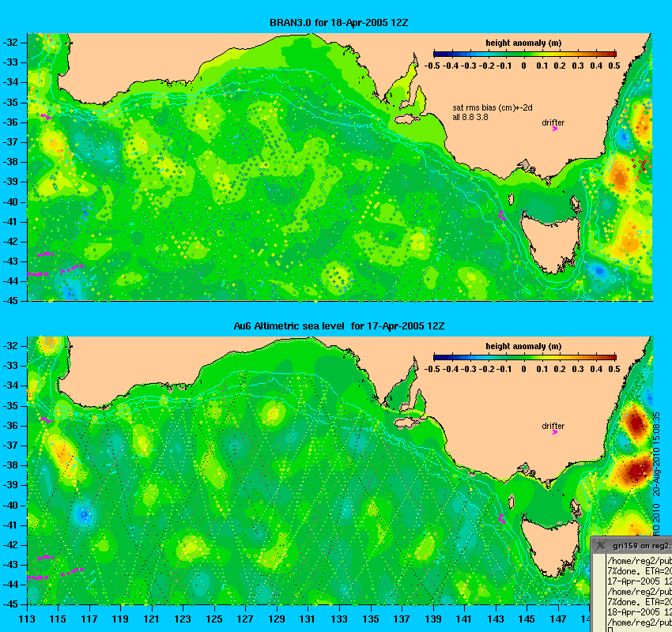Screen dimensions: 672x632
Task: Click the longitude label 123
Action: [183, 619]
